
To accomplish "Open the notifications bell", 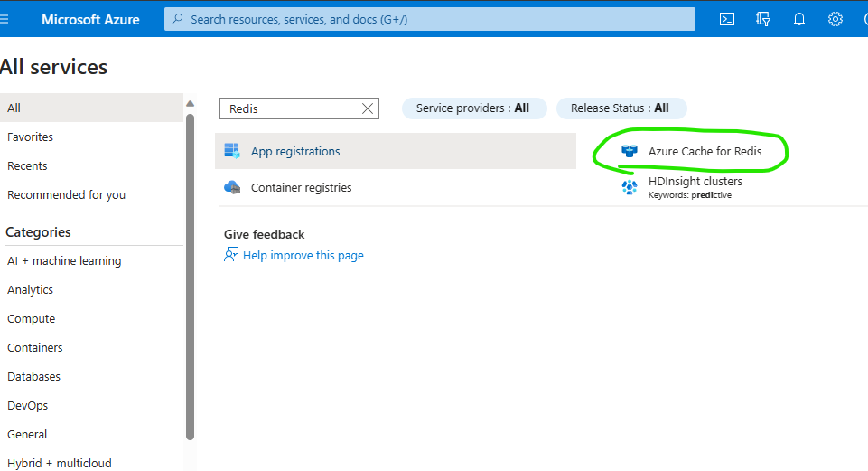I will [798, 19].
